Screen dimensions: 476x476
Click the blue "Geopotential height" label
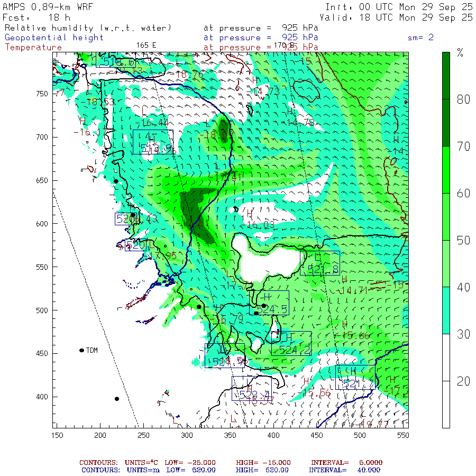pos(54,38)
